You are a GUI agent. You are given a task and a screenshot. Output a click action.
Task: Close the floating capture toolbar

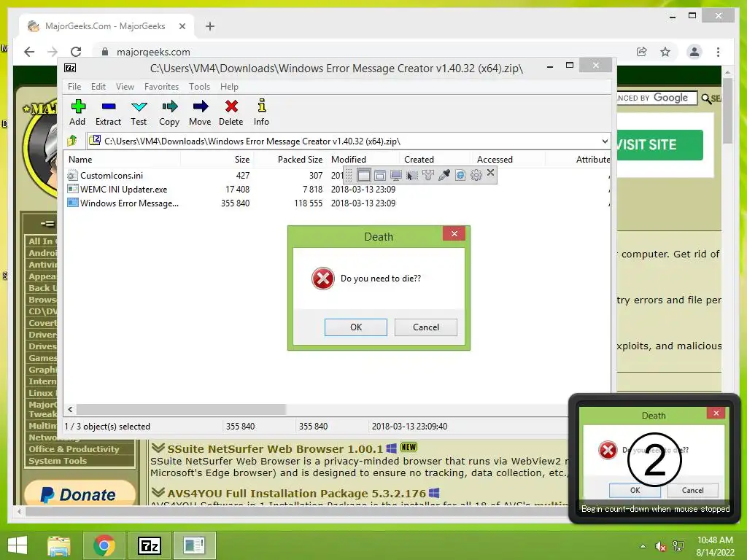coord(491,172)
